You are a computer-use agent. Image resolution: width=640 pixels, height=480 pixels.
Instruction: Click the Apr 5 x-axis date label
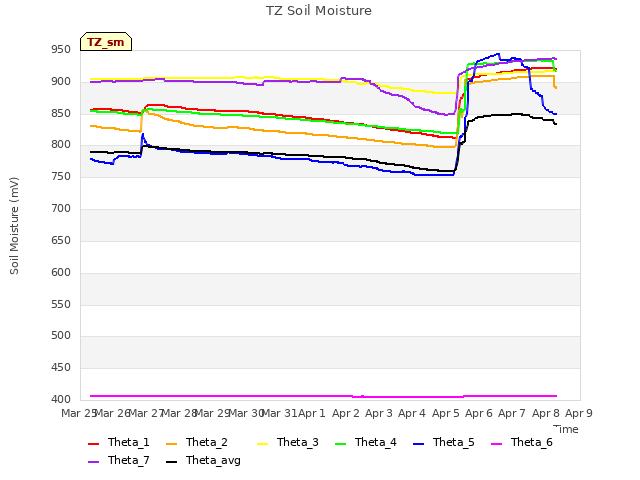446,413
